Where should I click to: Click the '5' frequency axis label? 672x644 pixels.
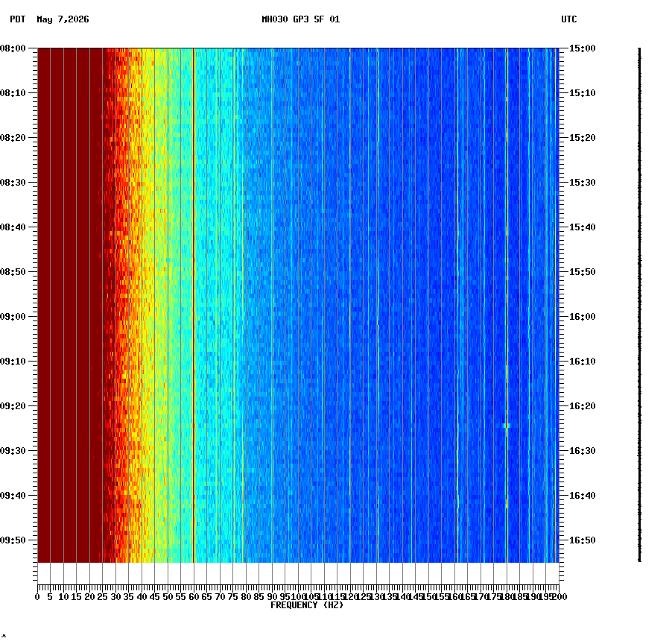(x=50, y=597)
